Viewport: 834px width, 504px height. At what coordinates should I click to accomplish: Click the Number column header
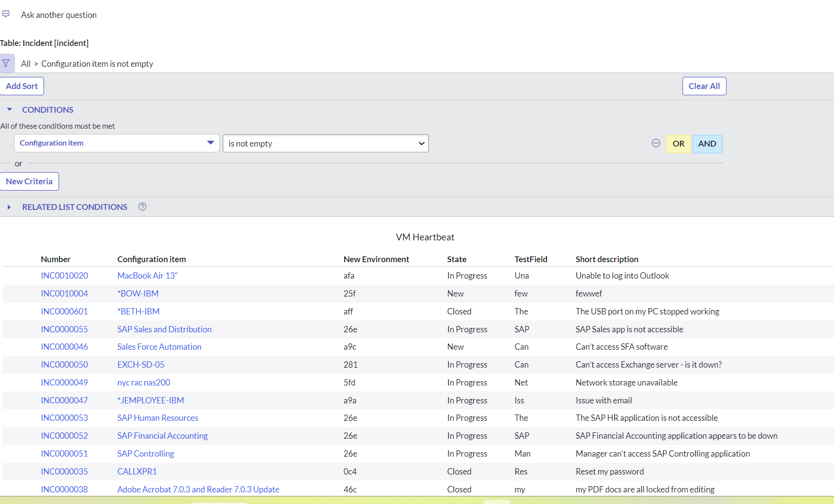point(56,259)
